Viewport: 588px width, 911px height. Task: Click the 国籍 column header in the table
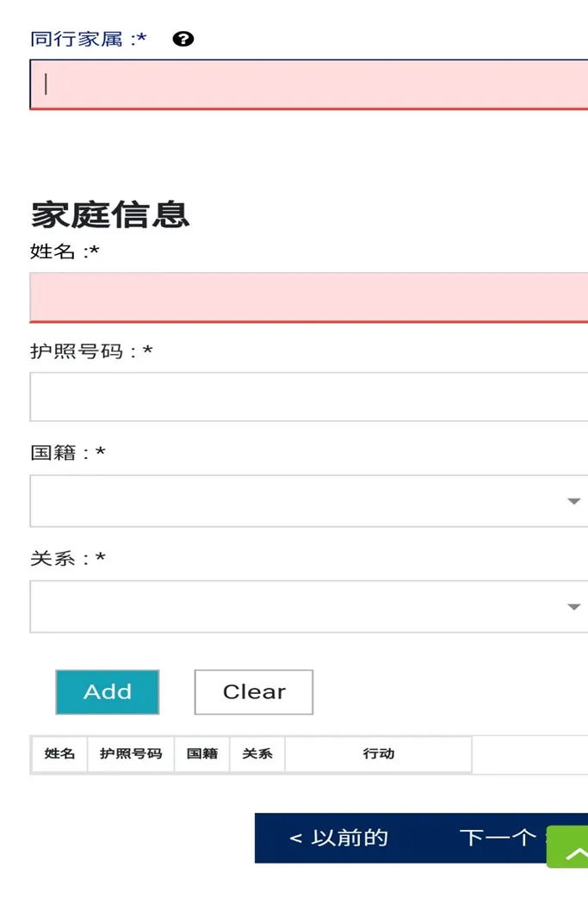201,753
